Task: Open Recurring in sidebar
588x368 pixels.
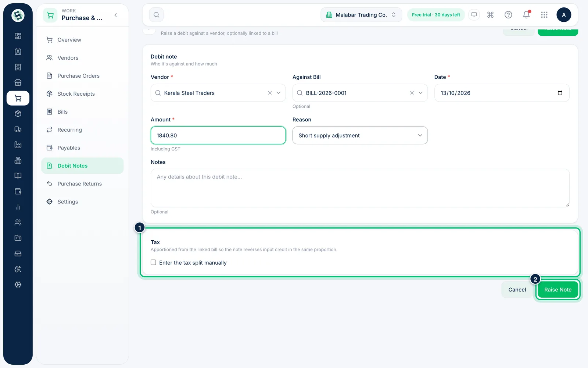Action: pos(82,130)
